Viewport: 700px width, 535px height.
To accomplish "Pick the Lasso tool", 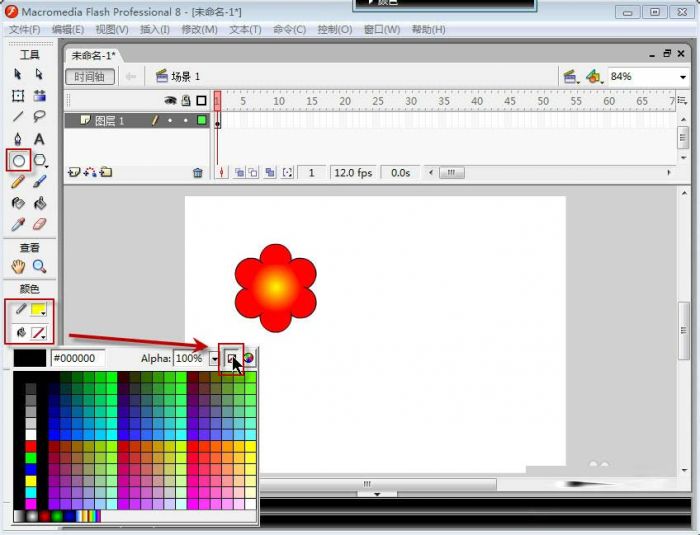I will tap(40, 117).
